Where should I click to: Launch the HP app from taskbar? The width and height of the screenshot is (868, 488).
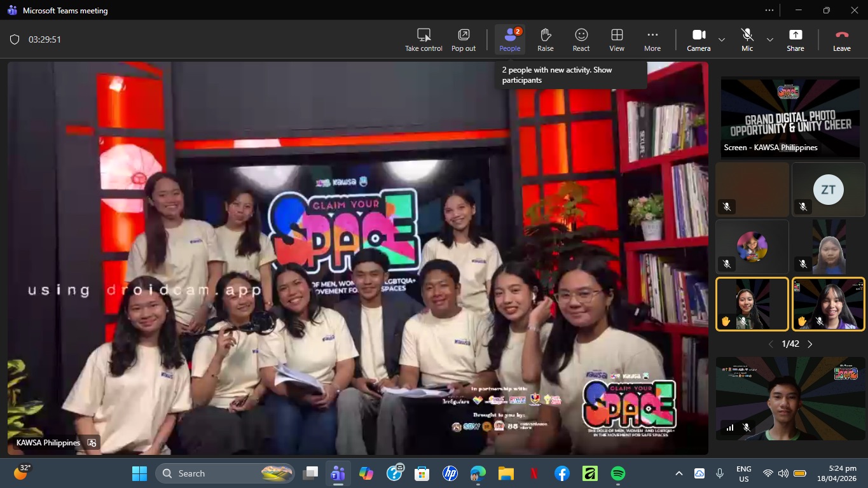click(450, 473)
